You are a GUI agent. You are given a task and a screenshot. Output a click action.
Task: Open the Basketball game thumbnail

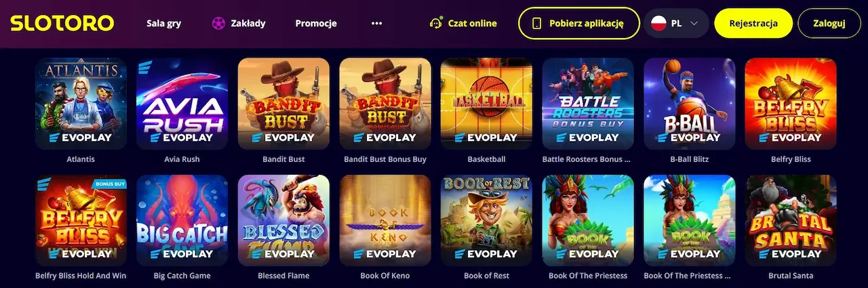[486, 103]
